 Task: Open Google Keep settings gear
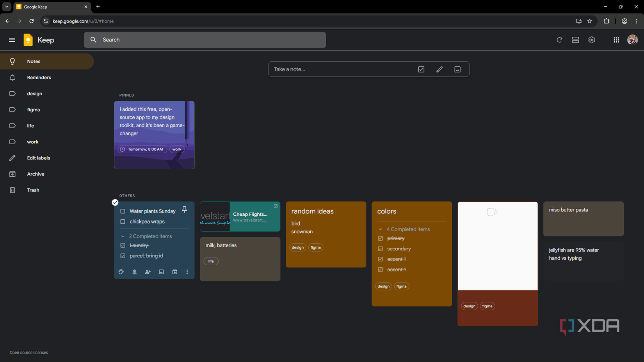click(591, 40)
